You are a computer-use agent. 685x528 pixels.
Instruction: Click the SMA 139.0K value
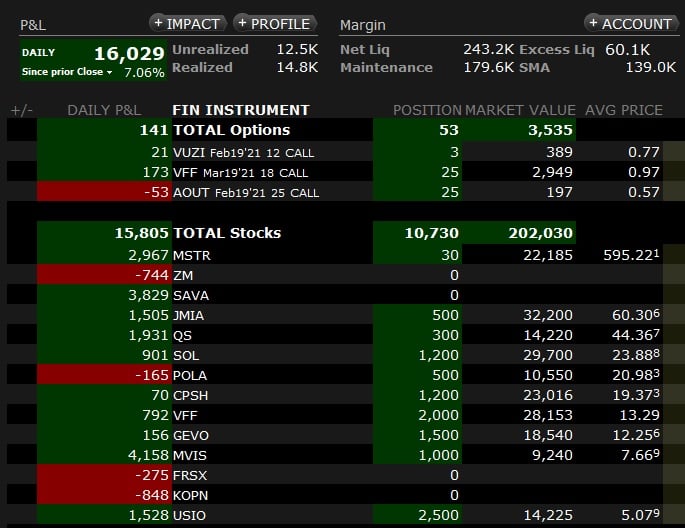[650, 67]
